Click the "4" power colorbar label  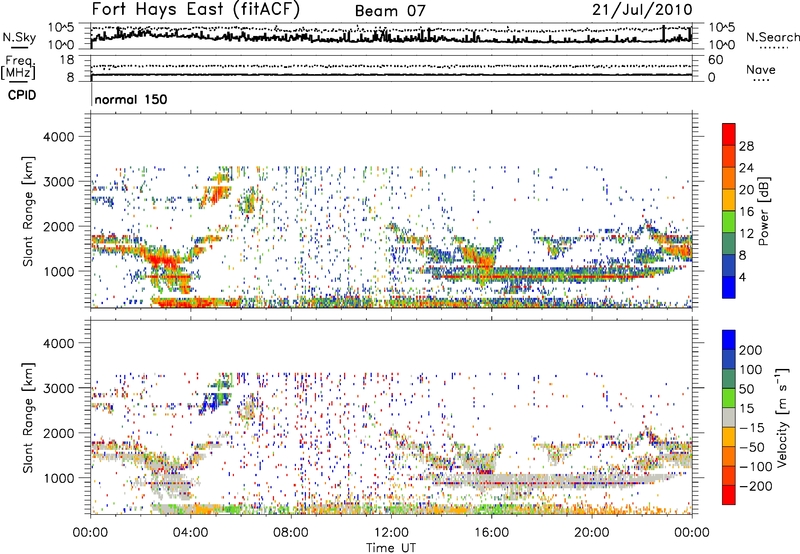click(743, 277)
